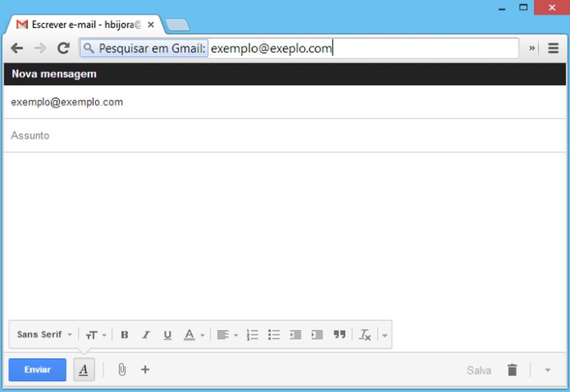Open the Chrome menu
The width and height of the screenshot is (570, 392).
coord(553,48)
